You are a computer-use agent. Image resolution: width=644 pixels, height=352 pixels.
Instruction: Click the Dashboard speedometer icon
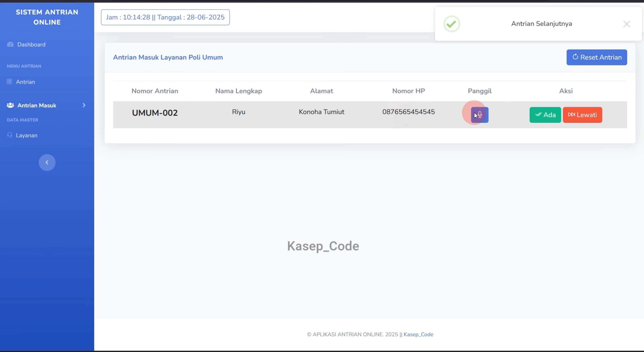point(10,44)
